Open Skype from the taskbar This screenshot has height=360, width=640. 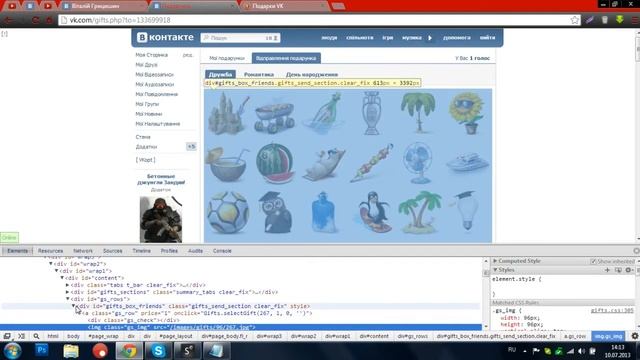pos(158,350)
